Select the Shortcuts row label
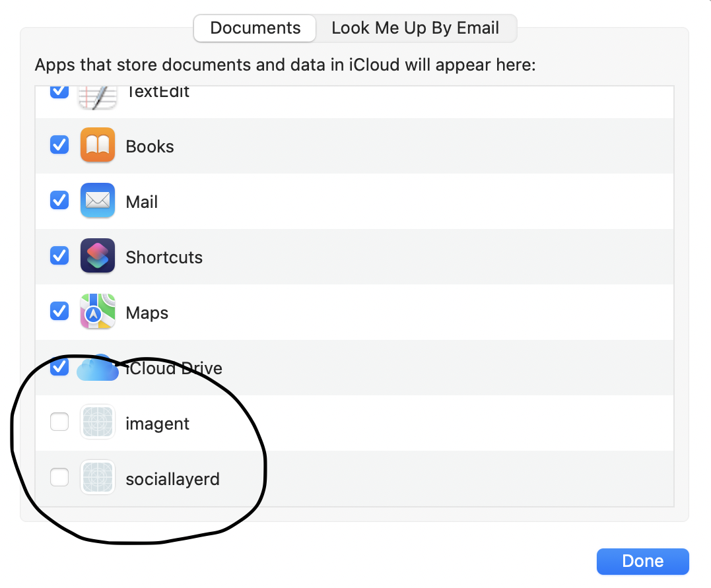The height and width of the screenshot is (588, 711). (164, 257)
